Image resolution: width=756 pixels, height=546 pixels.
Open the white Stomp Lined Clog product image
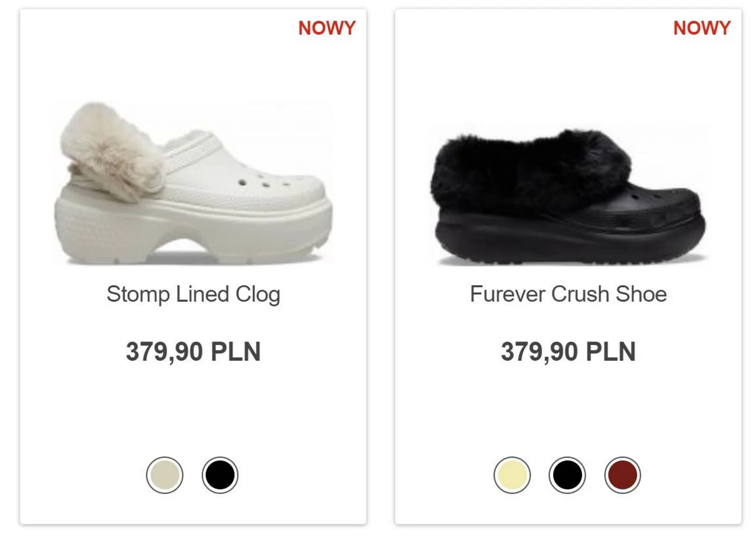point(193,184)
